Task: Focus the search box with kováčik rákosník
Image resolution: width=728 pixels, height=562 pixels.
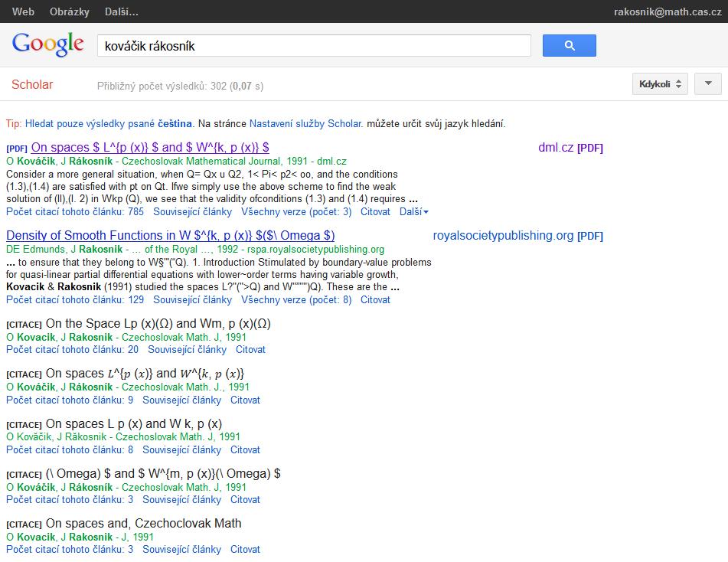Action: click(314, 45)
